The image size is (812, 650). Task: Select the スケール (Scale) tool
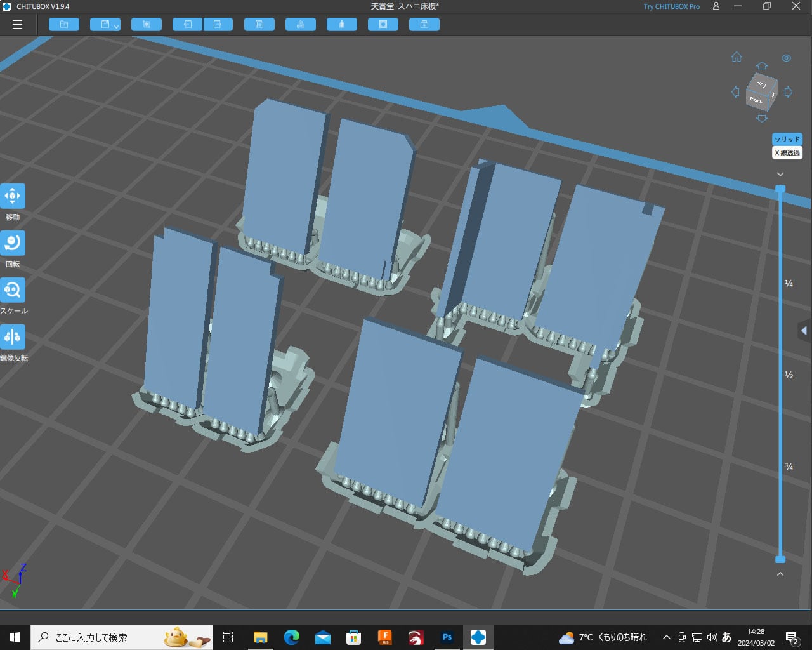click(13, 290)
